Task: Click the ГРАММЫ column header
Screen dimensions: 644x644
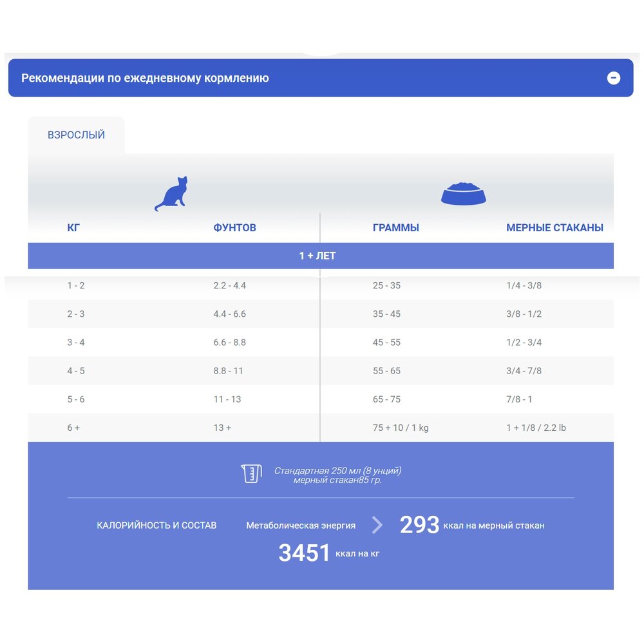Action: coord(396,227)
